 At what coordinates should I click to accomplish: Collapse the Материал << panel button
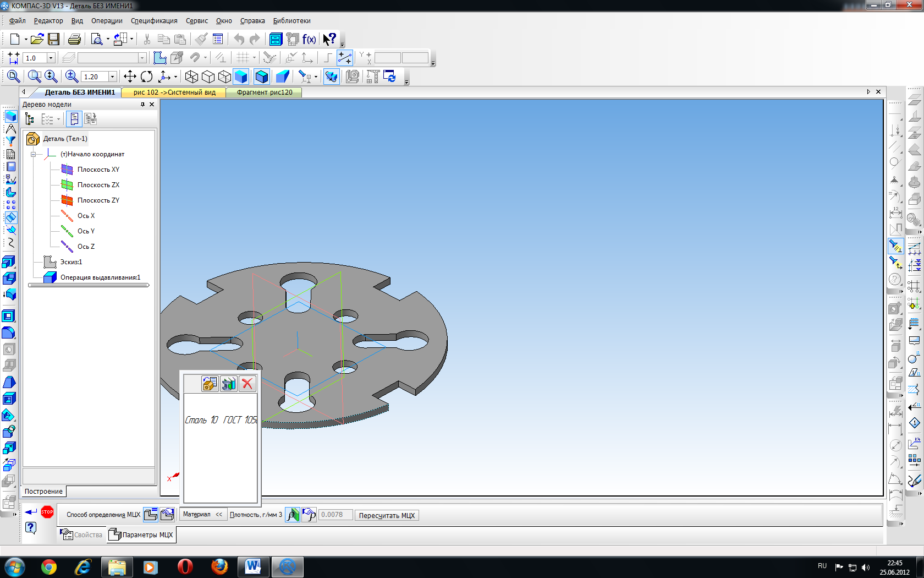coord(202,515)
